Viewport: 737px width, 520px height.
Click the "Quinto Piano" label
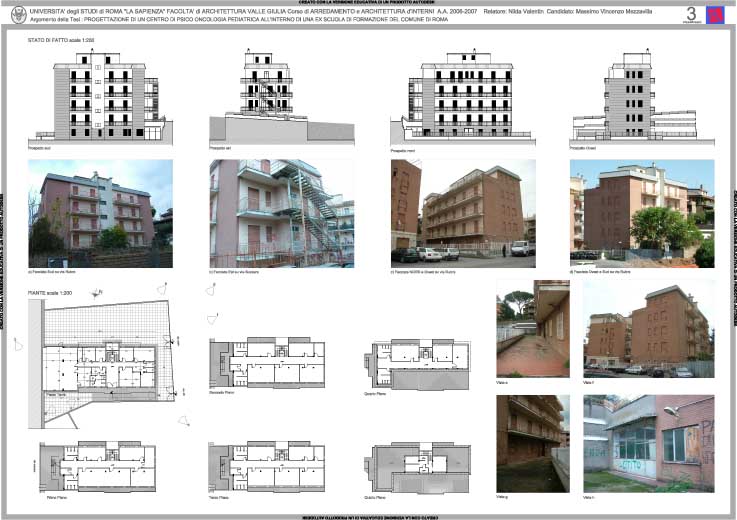coord(375,497)
